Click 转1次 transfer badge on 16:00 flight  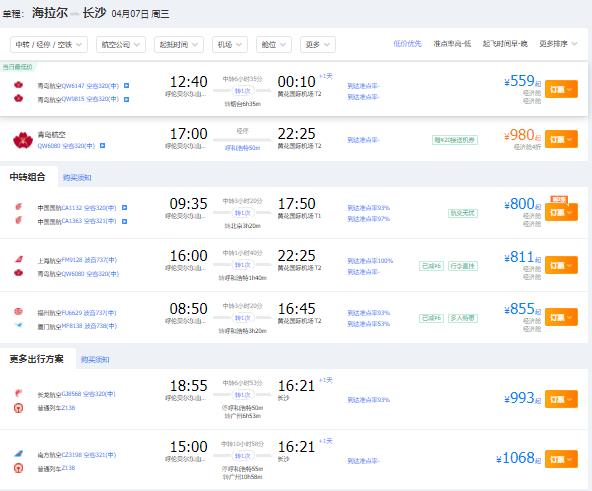[x=243, y=265]
